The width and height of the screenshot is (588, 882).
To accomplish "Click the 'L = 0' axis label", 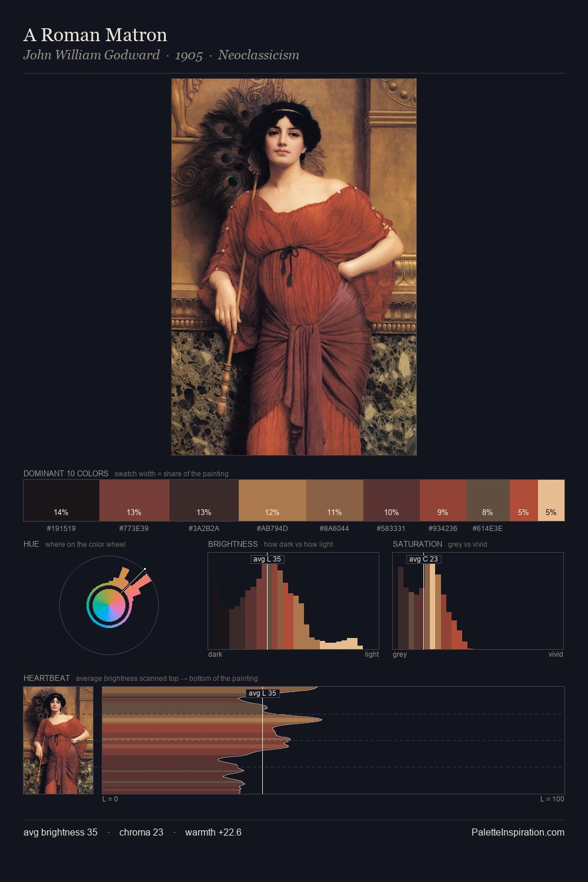I will click(110, 799).
